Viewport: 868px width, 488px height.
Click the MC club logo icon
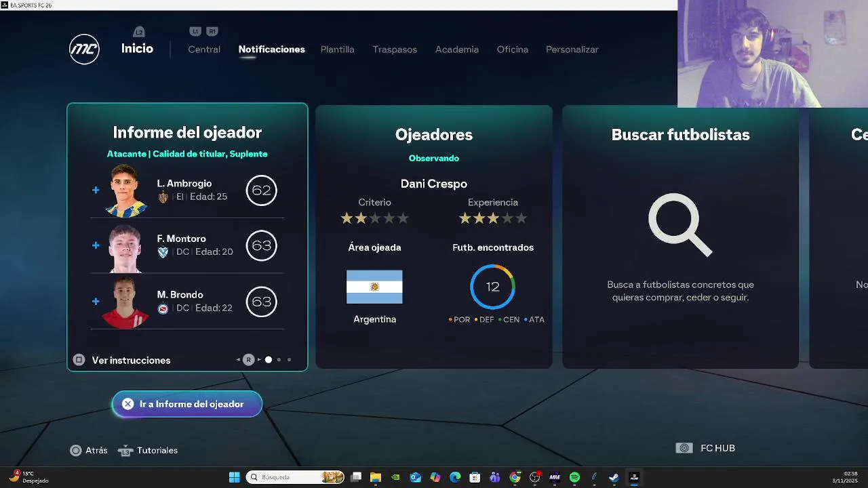(x=84, y=49)
